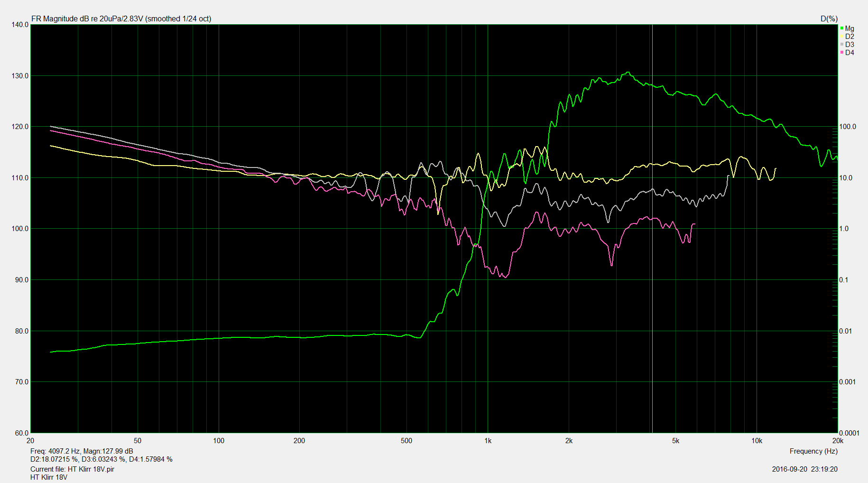Screen dimensions: 868x483
Task: Click the 500 tick label on frequency axis
Action: pyautogui.click(x=406, y=441)
